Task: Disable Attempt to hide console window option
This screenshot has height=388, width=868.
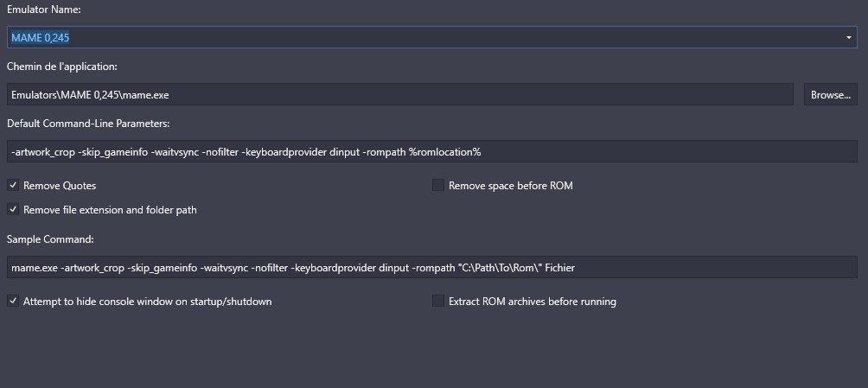Action: point(13,301)
